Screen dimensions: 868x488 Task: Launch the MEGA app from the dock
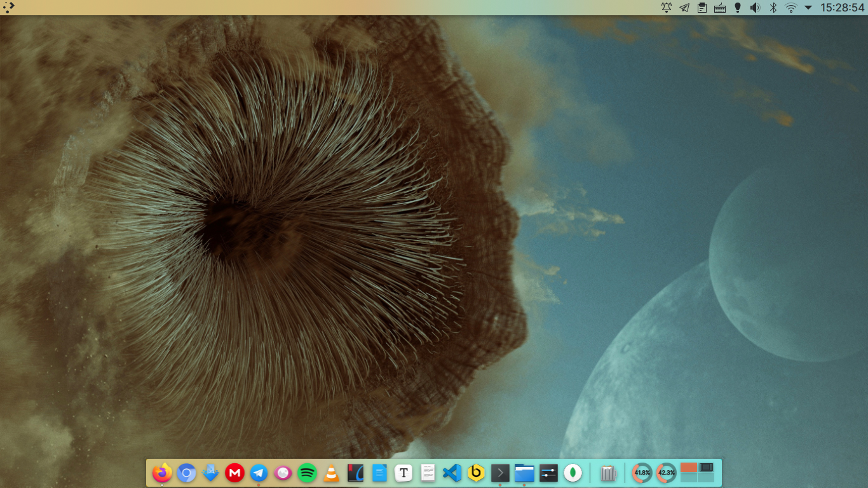234,473
